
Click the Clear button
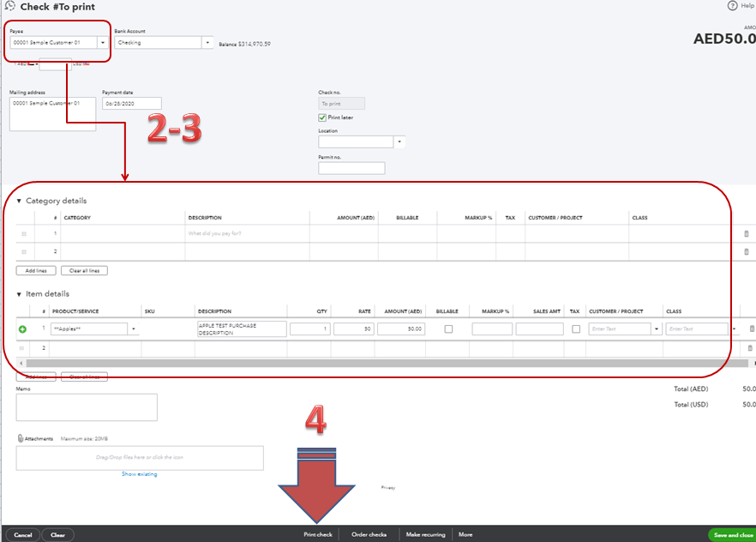click(x=58, y=535)
